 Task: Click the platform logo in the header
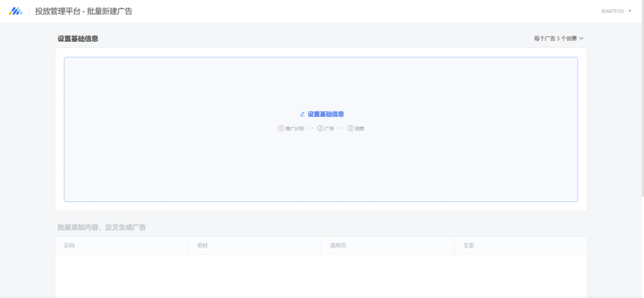(16, 11)
